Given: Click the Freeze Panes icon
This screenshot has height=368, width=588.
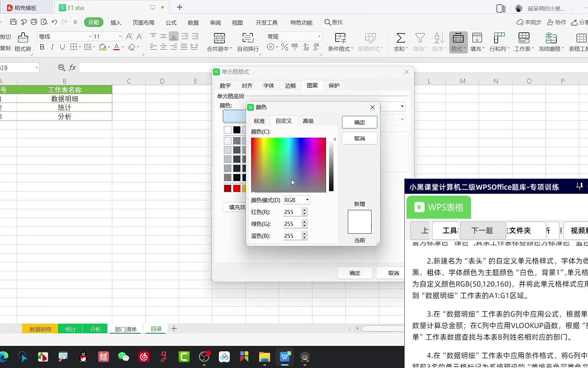Looking at the screenshot, I should (551, 38).
